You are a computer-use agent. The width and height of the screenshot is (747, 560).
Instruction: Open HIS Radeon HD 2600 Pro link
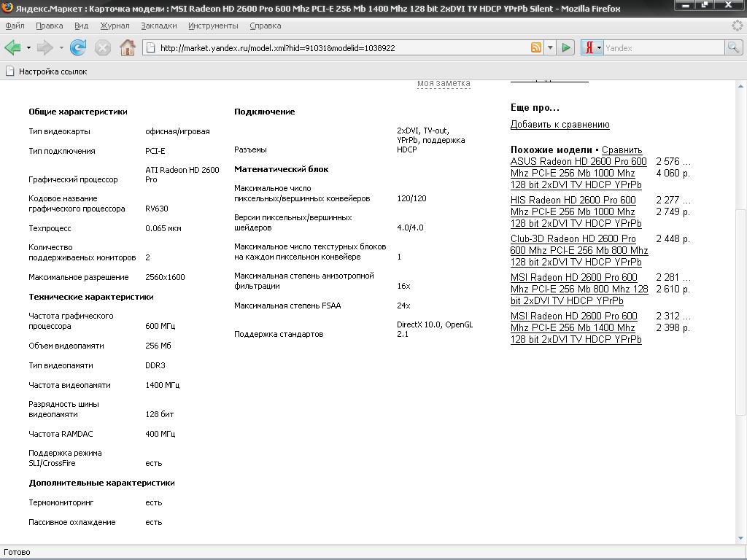coord(576,211)
